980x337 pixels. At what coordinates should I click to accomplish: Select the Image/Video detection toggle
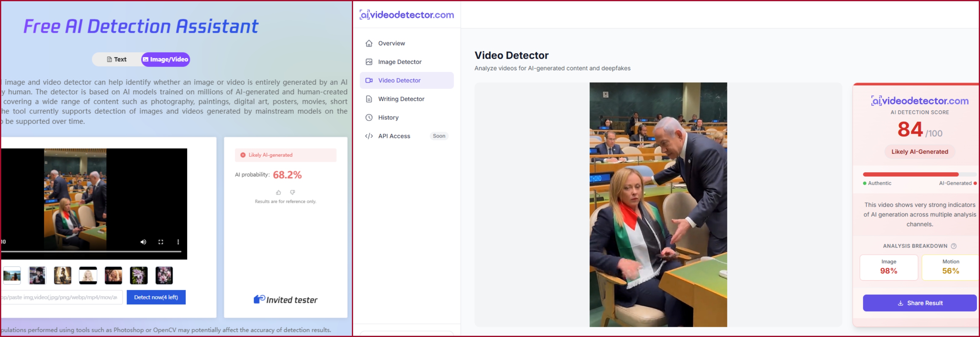[165, 60]
